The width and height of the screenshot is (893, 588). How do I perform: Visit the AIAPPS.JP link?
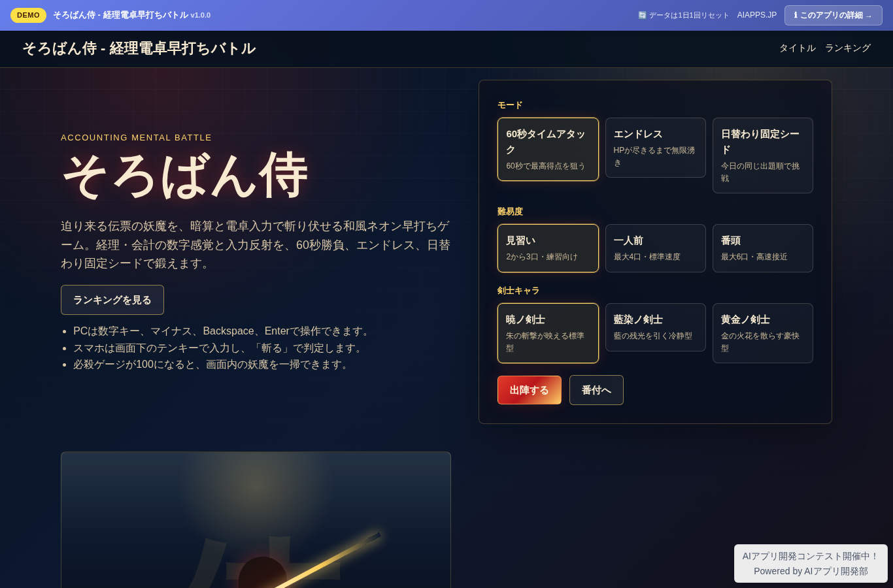click(x=757, y=15)
